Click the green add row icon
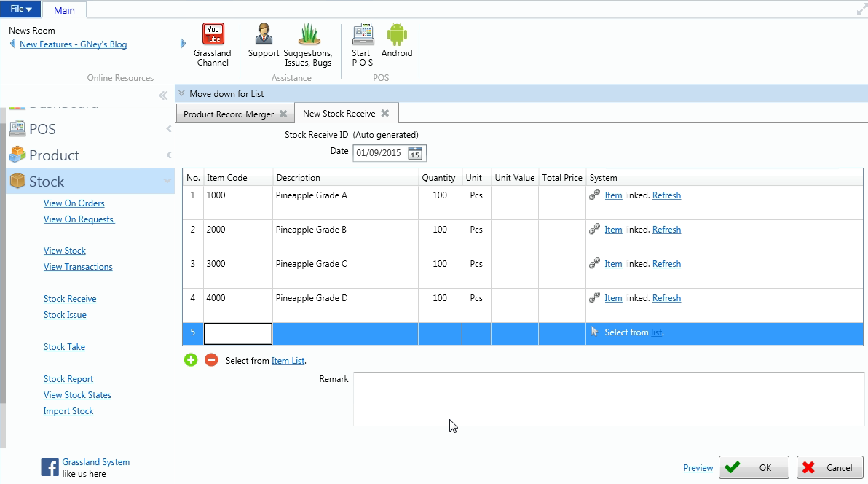The image size is (868, 484). point(191,360)
